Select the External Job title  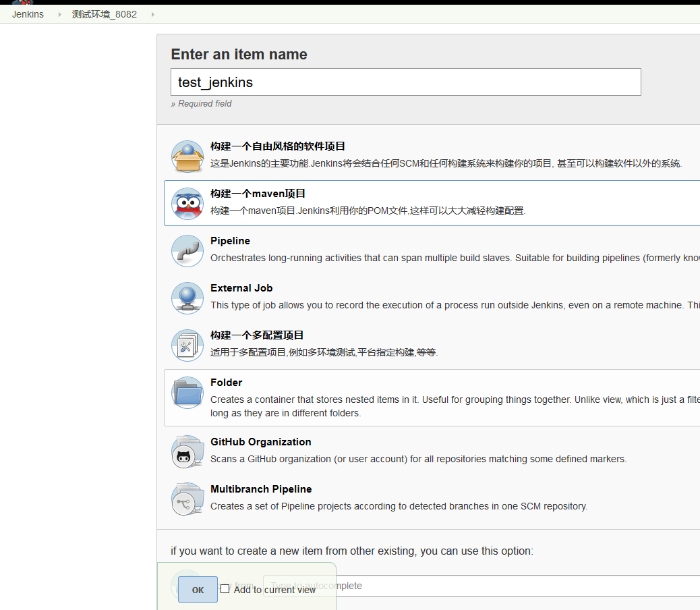[x=241, y=289]
